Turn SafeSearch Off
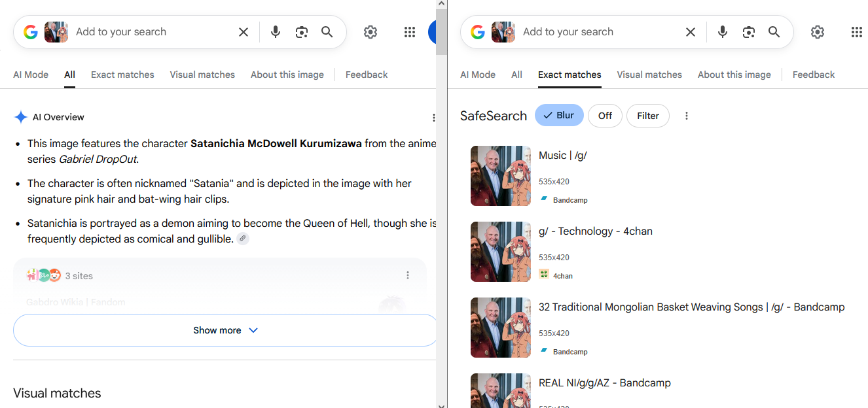 (x=605, y=116)
